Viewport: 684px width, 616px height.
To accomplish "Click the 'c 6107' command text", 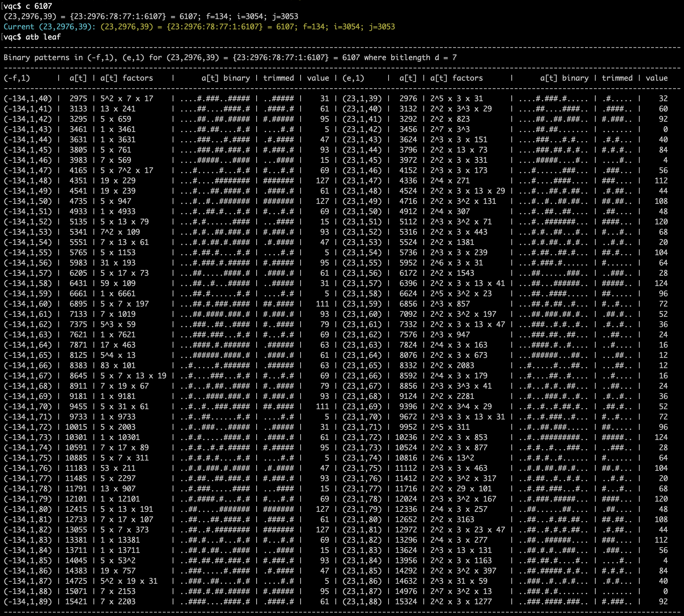I will [x=39, y=6].
